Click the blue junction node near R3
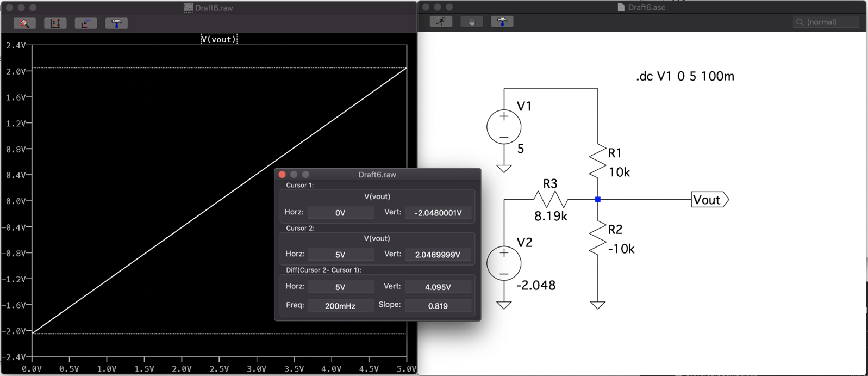The height and width of the screenshot is (376, 868). (x=597, y=200)
